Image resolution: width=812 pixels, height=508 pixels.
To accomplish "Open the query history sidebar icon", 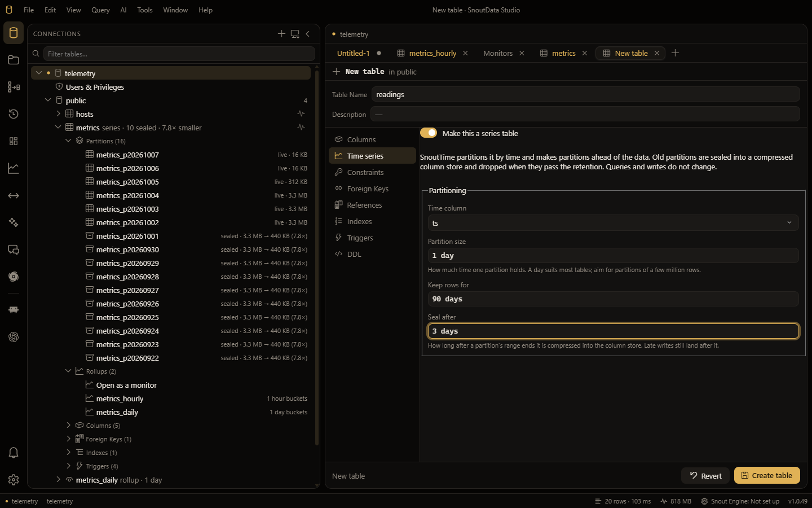I will pos(14,114).
